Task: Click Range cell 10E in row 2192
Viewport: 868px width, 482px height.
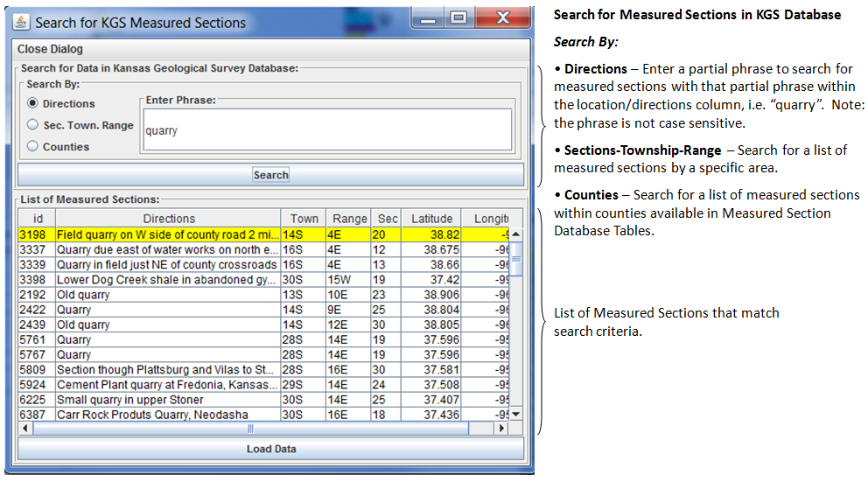Action: tap(348, 295)
